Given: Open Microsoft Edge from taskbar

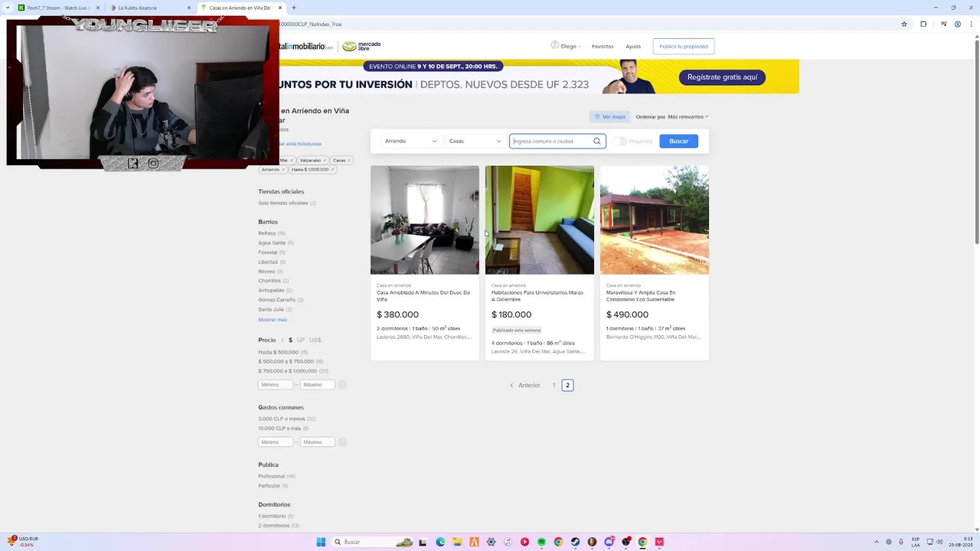Looking at the screenshot, I should pos(440,542).
